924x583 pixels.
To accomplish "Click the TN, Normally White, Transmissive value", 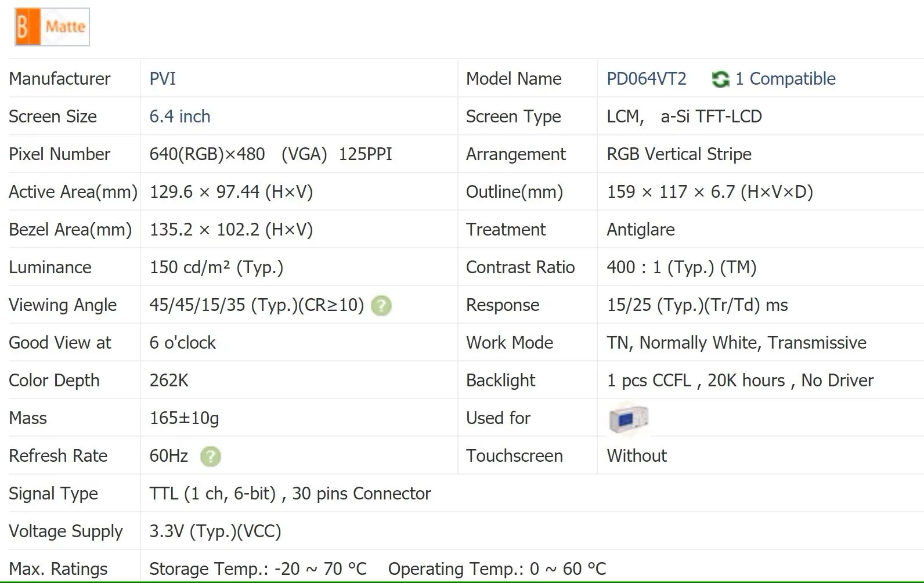I will [x=737, y=343].
